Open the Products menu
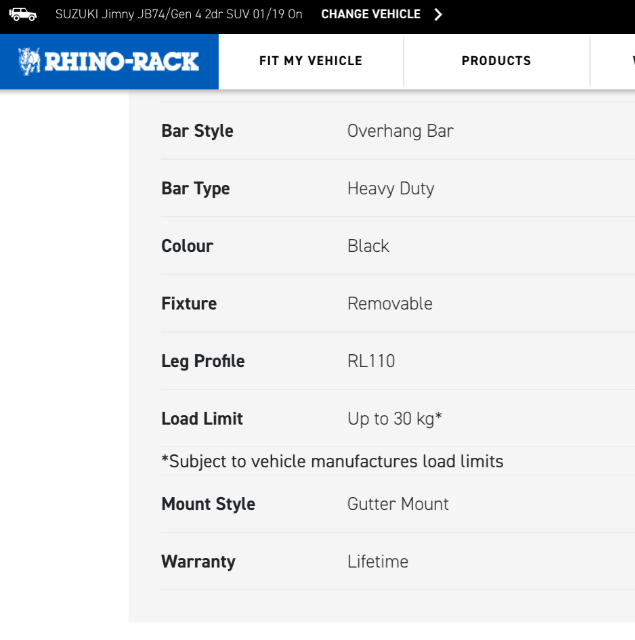Screen dimensions: 635x640 497,61
